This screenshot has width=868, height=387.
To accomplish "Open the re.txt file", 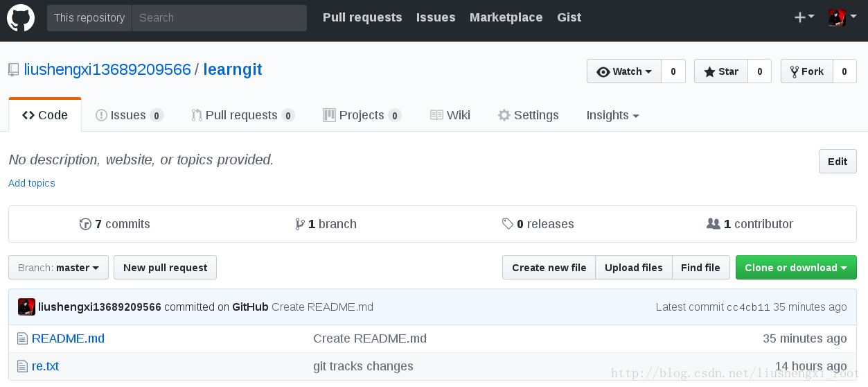I will (45, 366).
